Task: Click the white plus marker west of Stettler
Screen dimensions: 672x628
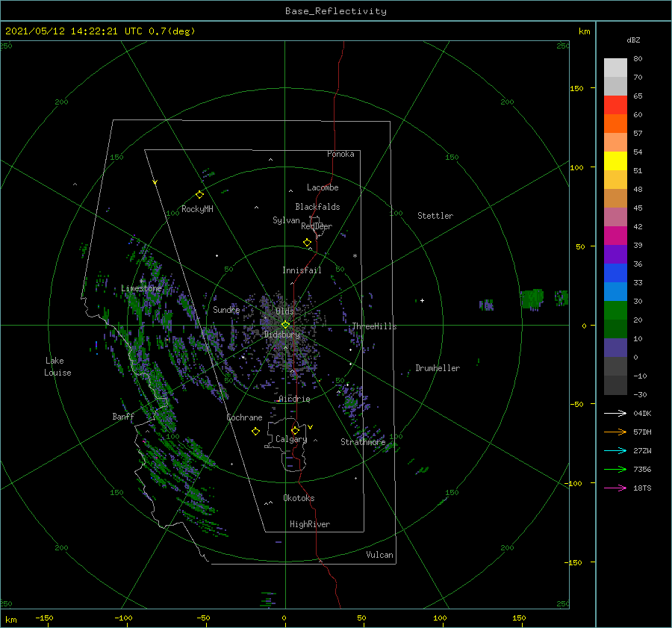Action: (x=422, y=300)
